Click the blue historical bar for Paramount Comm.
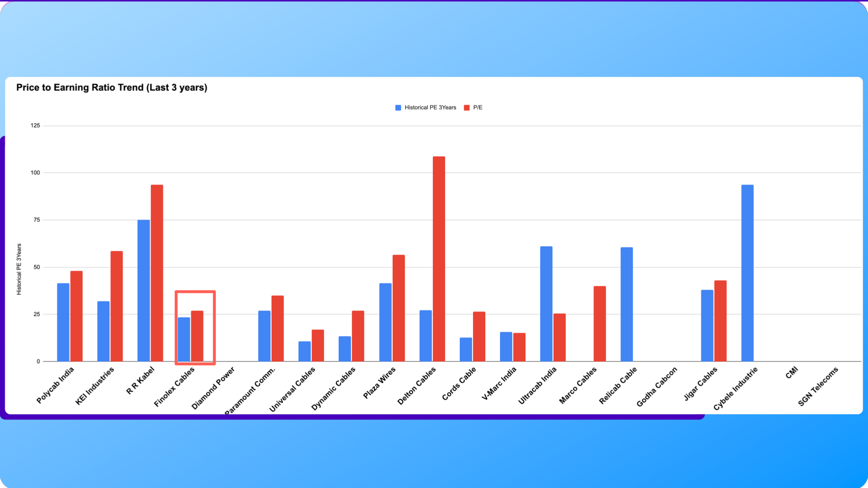This screenshot has height=488, width=868. [x=264, y=336]
